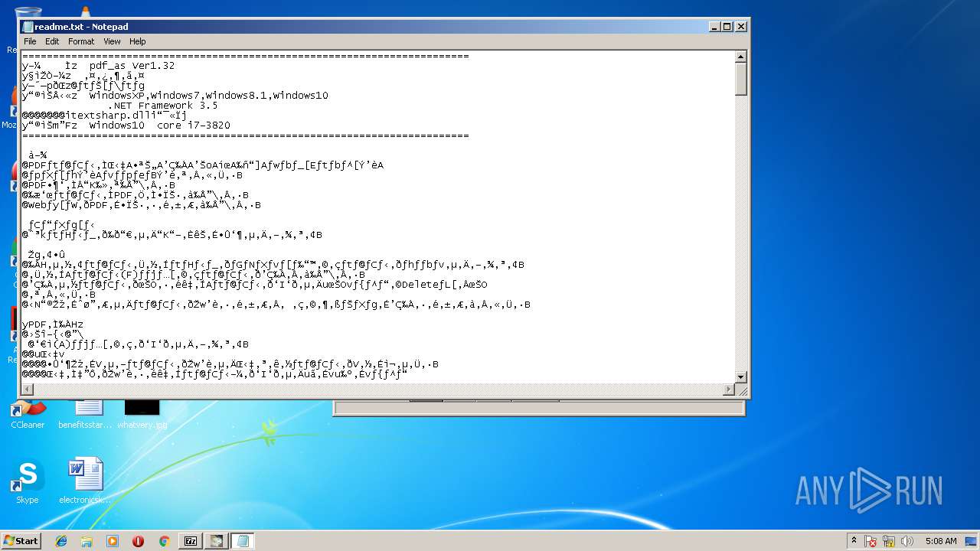Click the Notepad taskbar button
980x551 pixels.
pyautogui.click(x=243, y=541)
